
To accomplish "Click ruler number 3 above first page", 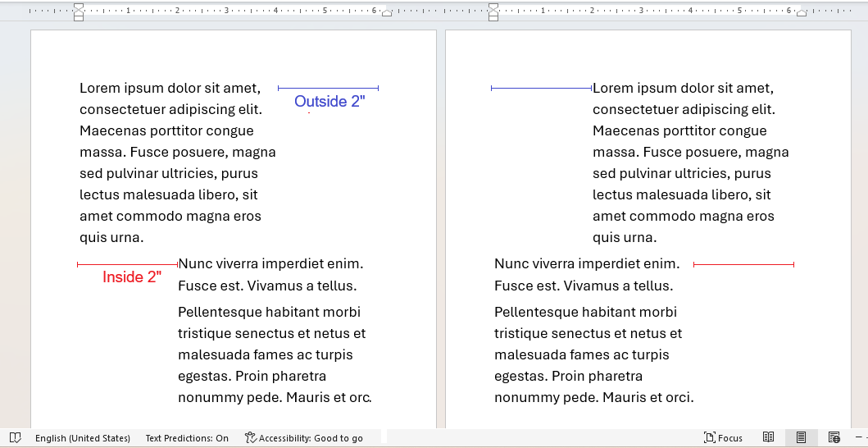I will (226, 11).
